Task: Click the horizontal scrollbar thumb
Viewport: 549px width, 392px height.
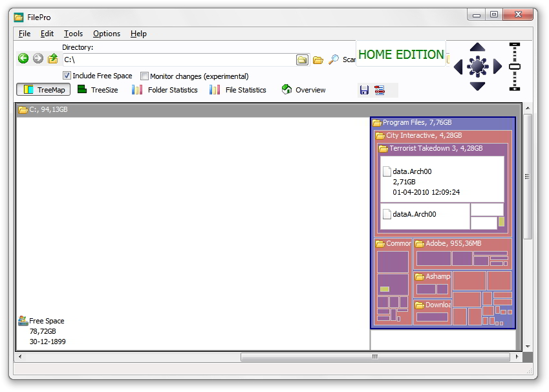Action: (x=375, y=356)
